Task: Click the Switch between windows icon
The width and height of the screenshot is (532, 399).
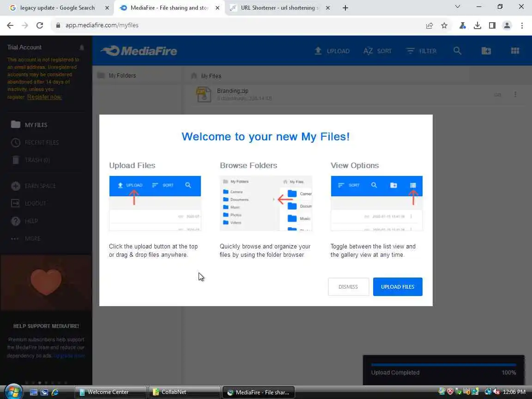Action: (44, 392)
